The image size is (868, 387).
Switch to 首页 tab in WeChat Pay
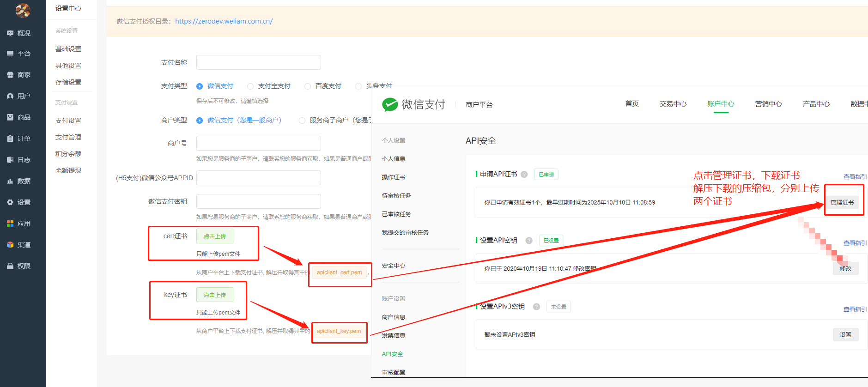632,104
